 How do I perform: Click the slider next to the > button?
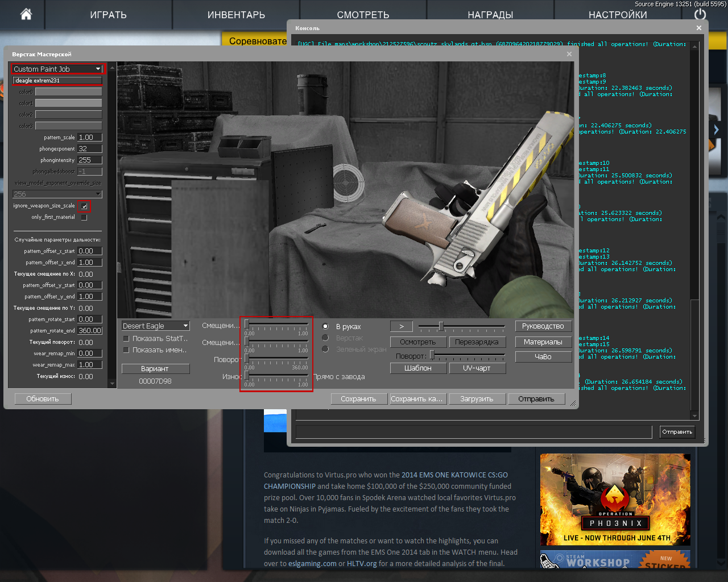click(x=461, y=326)
